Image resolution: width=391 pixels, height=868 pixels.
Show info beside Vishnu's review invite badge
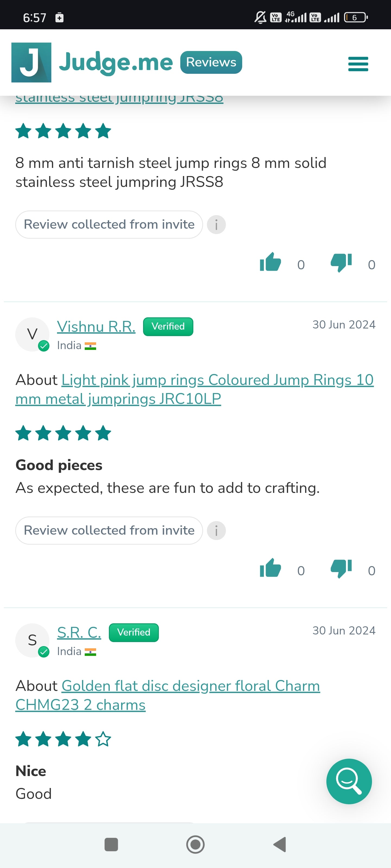(x=216, y=530)
